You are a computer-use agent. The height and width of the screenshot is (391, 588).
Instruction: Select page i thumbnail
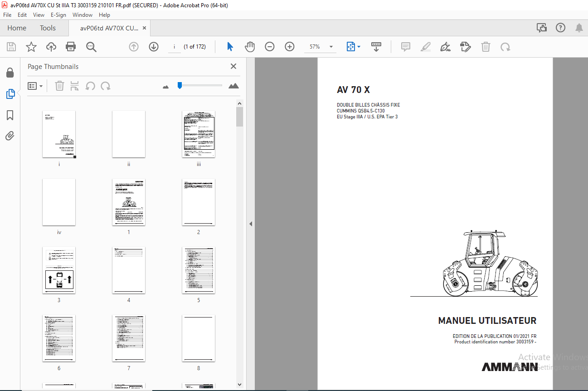coord(59,134)
